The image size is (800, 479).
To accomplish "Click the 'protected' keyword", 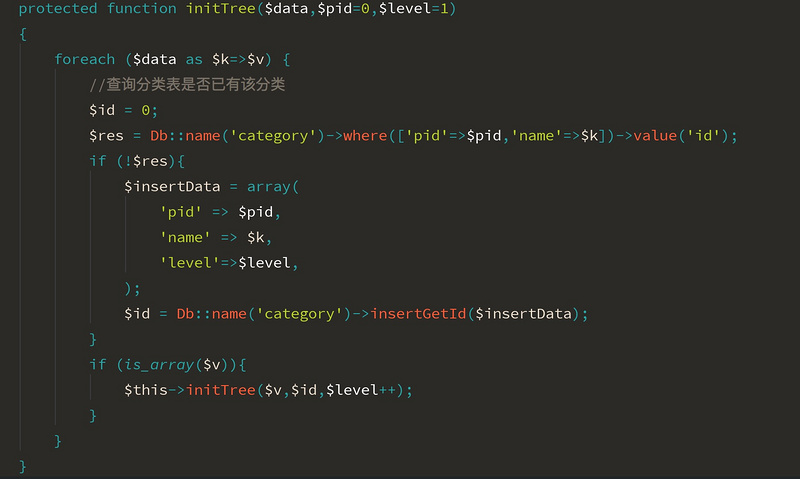I will pos(58,9).
